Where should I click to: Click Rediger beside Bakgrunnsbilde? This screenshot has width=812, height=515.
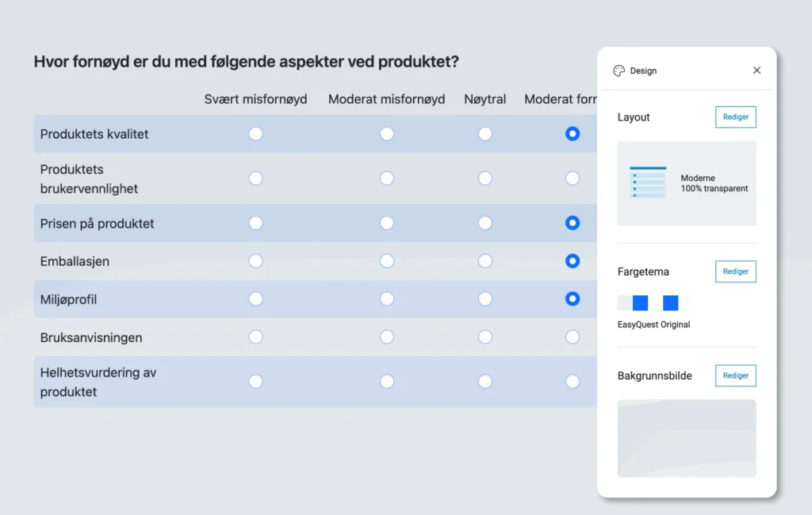click(x=735, y=375)
